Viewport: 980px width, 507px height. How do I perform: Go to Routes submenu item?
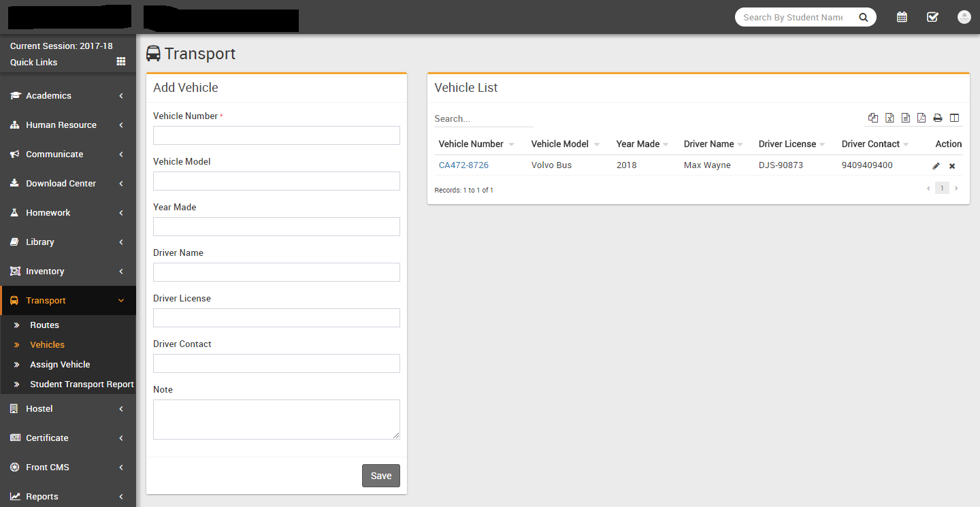(x=44, y=325)
